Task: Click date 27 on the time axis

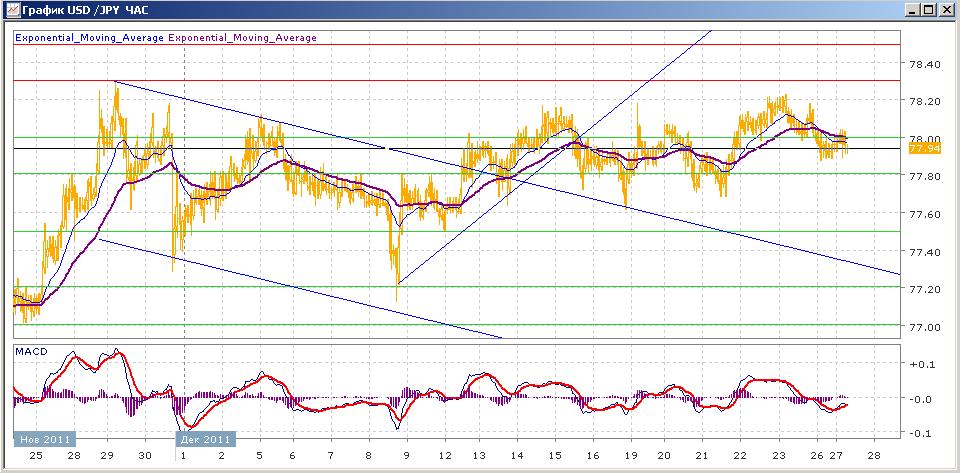Action: tap(837, 456)
